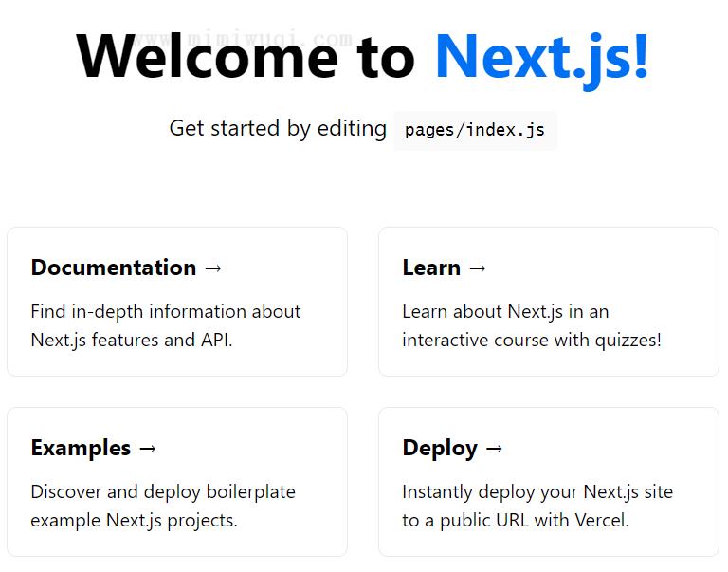Click 'Discover and deploy boilerplate' description

click(x=163, y=492)
